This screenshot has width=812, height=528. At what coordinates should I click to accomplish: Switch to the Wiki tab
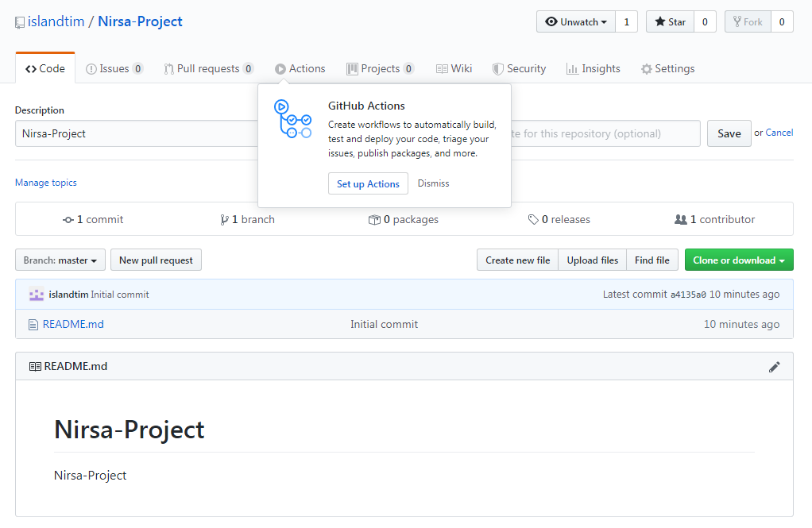click(x=454, y=68)
